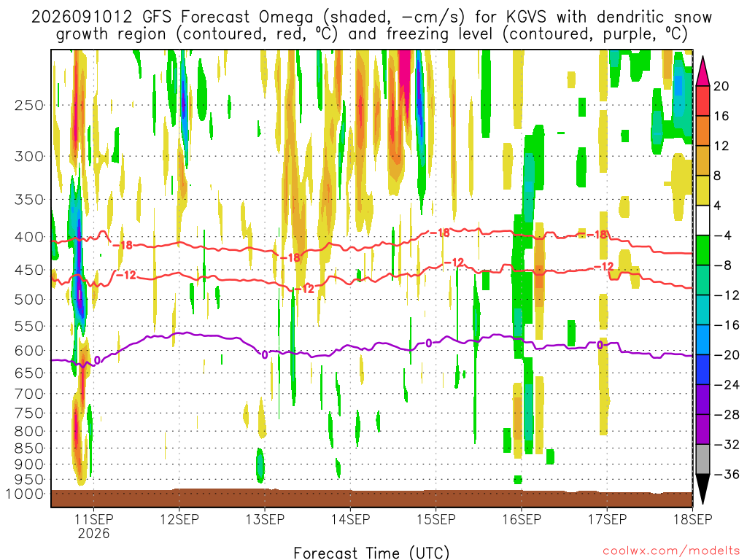Click the 11SEP time axis label

pyautogui.click(x=94, y=519)
